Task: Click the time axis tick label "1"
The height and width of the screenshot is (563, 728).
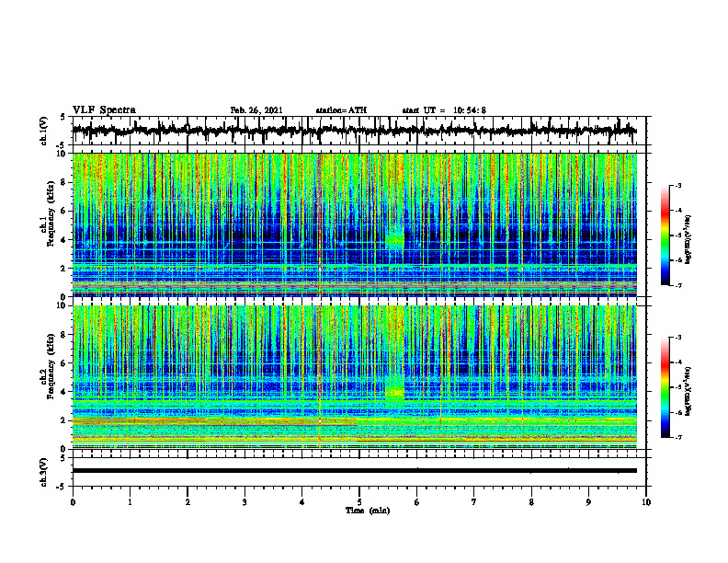Action: pos(130,502)
